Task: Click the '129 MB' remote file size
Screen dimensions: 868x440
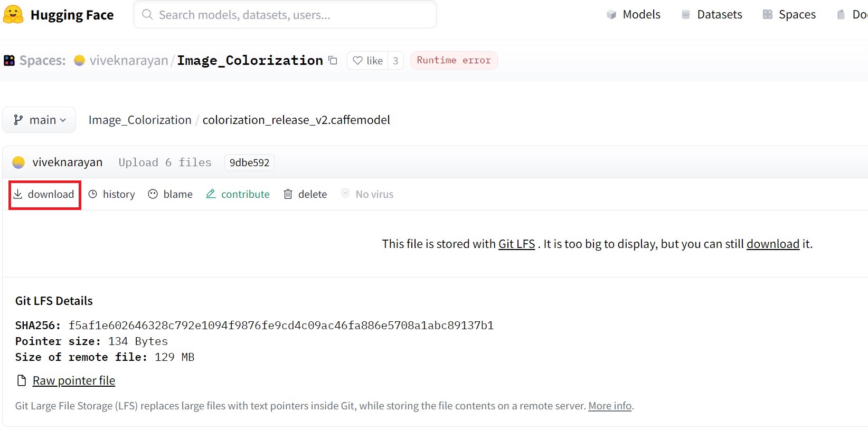Action: click(174, 357)
